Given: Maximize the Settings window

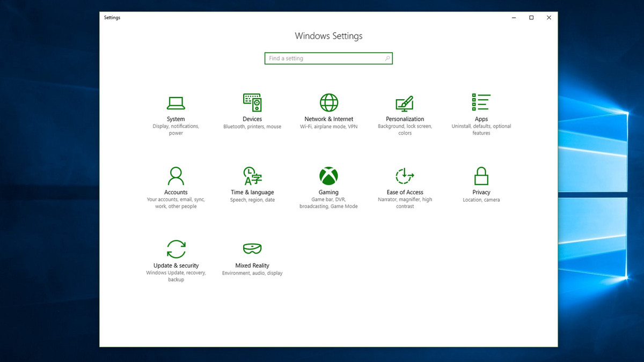Looking at the screenshot, I should click(x=531, y=17).
